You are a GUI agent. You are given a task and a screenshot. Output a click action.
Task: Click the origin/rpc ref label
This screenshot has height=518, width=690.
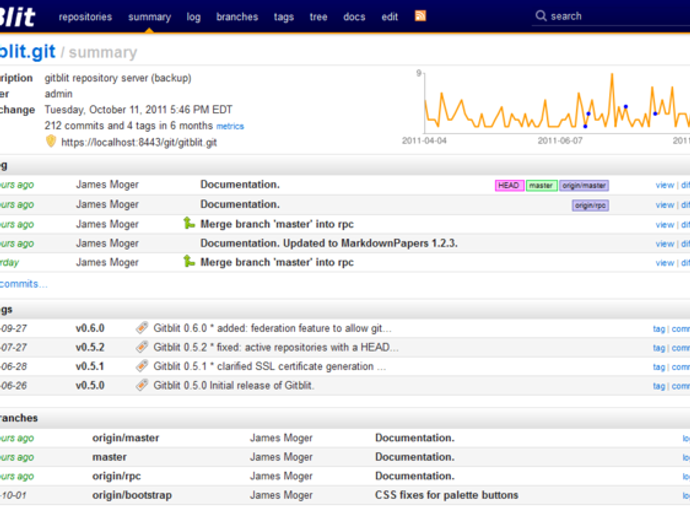[591, 205]
